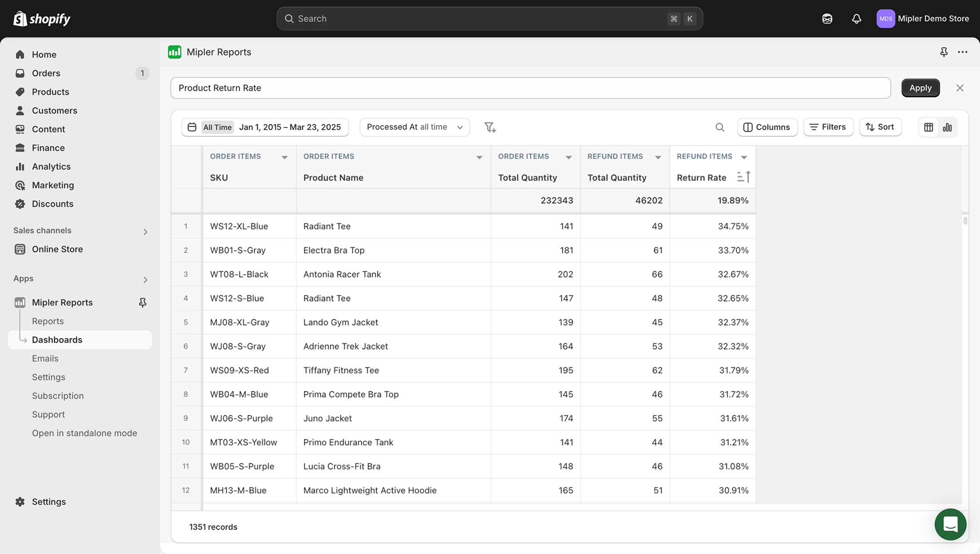This screenshot has width=980, height=554.
Task: Switch to chart view icon
Action: pyautogui.click(x=947, y=128)
